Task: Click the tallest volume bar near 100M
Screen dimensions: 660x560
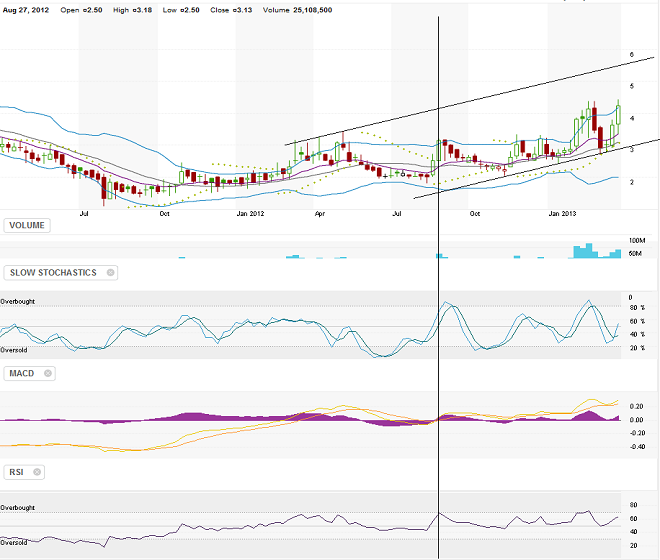Action: 589,250
